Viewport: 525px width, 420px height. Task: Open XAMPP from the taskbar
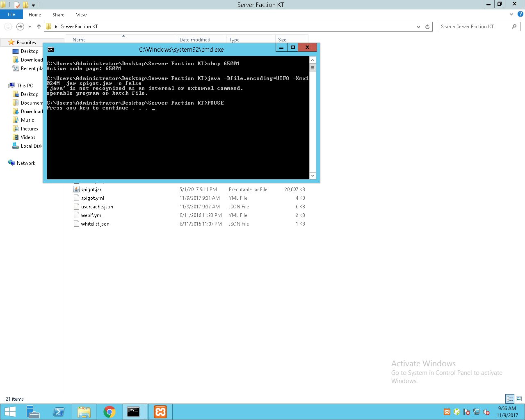point(160,412)
